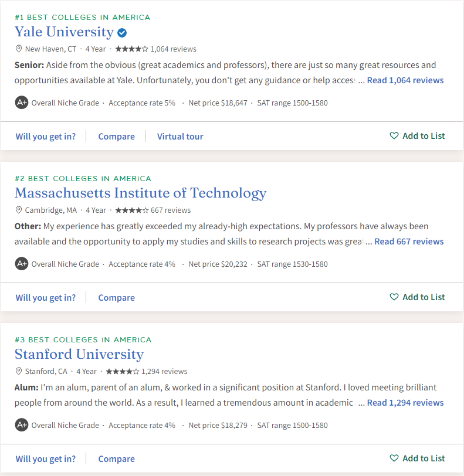464x476 pixels.
Task: Click 'Acceptance rate 5%' on the Yale card
Action: [142, 103]
